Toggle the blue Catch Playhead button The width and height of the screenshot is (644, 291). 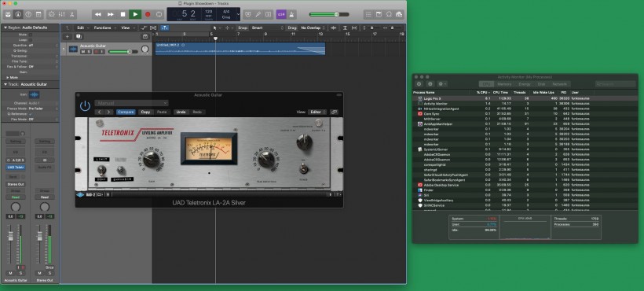click(x=165, y=28)
